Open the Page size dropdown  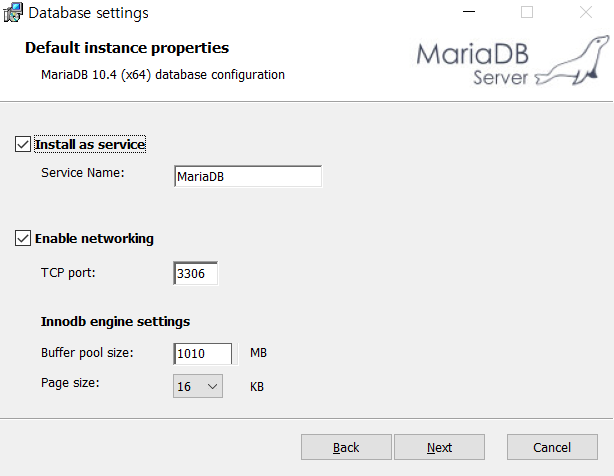pyautogui.click(x=198, y=386)
